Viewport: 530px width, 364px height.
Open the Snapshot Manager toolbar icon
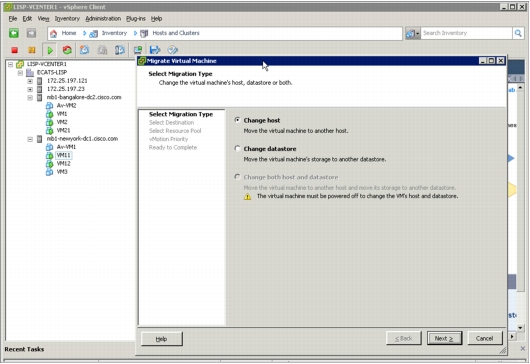[x=120, y=50]
